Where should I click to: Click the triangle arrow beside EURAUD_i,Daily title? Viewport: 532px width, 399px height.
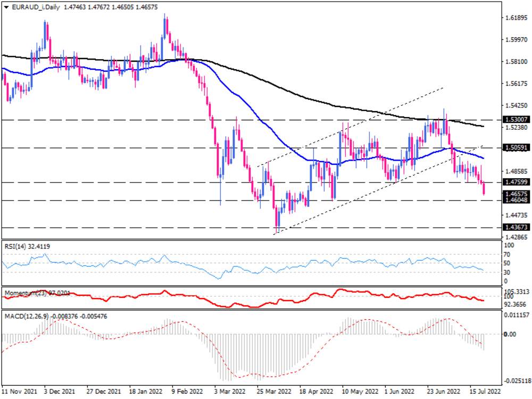coord(6,5)
